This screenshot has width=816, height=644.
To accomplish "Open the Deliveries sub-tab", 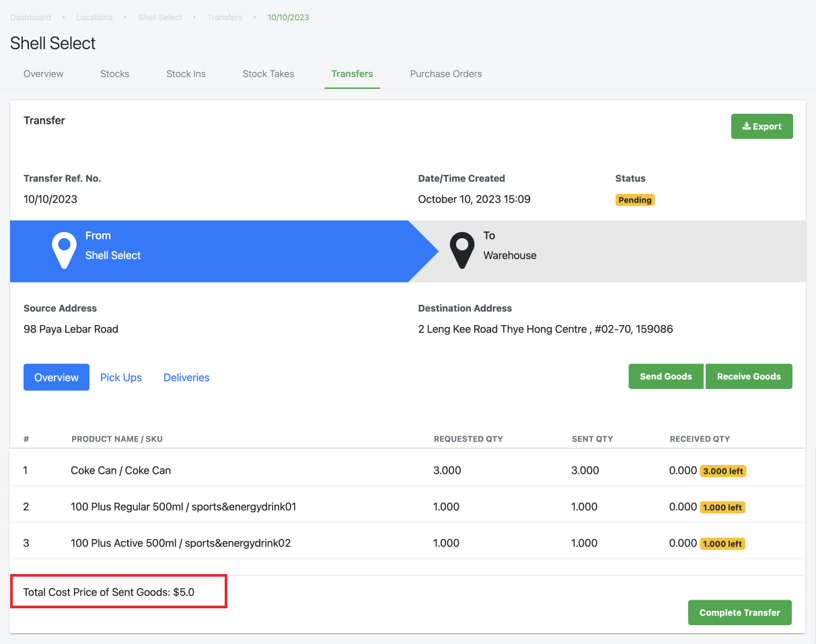I will tap(186, 378).
